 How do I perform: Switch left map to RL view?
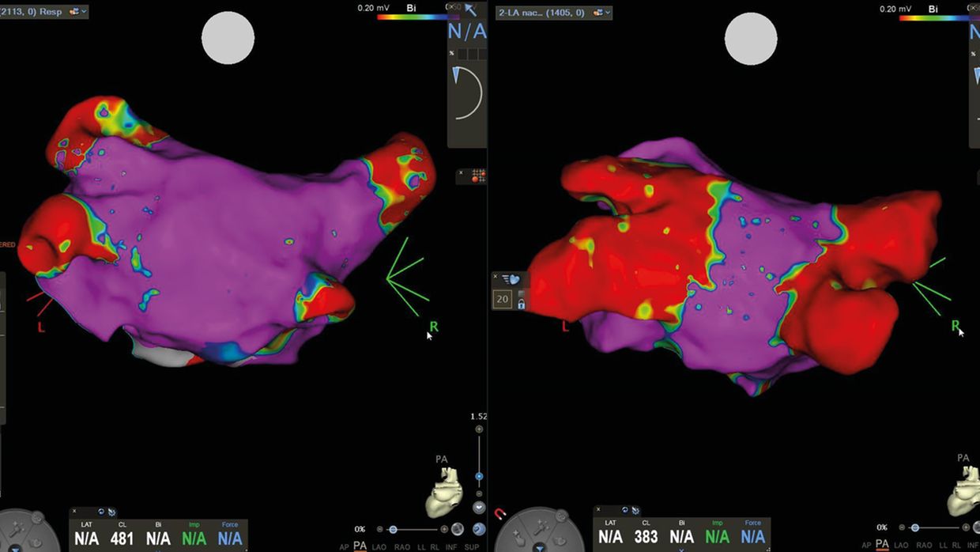pos(435,546)
